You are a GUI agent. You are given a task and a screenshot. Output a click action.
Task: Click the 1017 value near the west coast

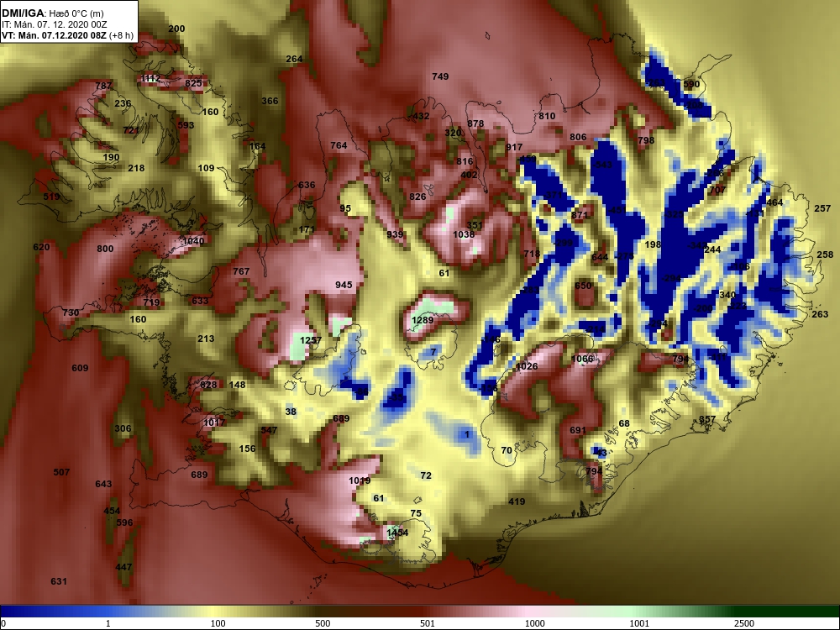[x=214, y=423]
